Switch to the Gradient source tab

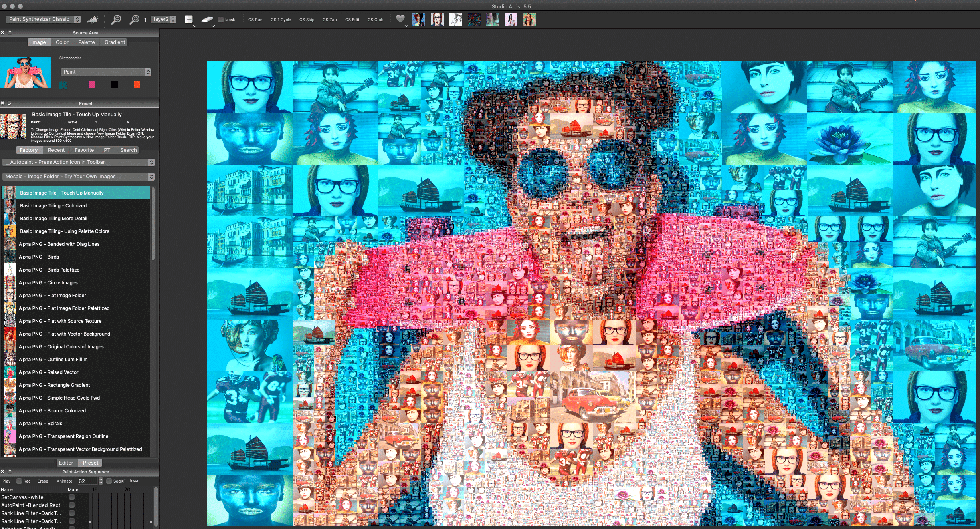tap(114, 42)
